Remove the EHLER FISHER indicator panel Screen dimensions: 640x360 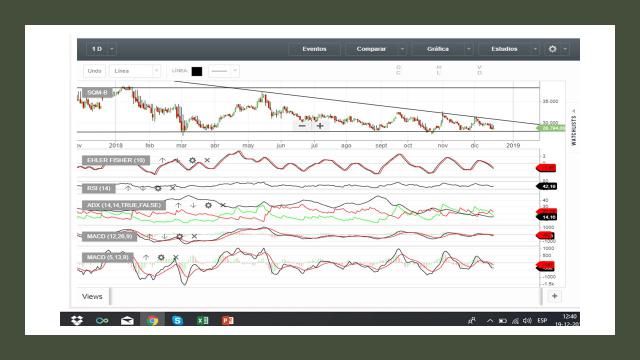click(207, 160)
